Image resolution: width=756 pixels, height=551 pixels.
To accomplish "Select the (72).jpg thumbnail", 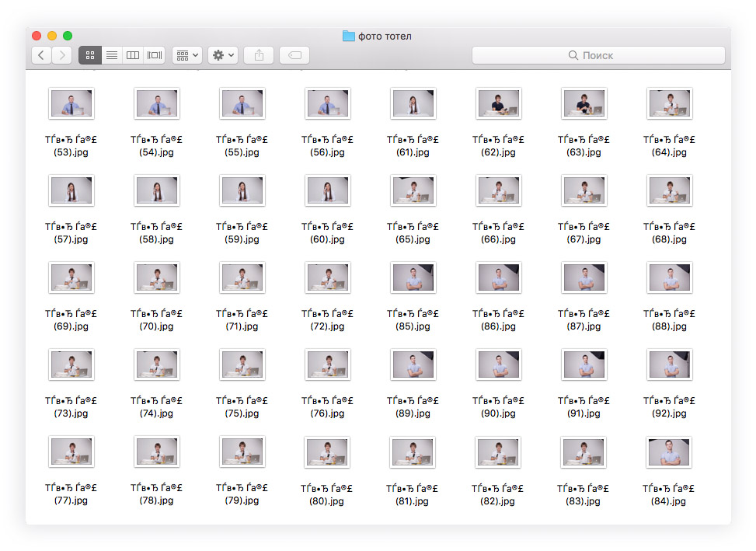I will pyautogui.click(x=328, y=277).
